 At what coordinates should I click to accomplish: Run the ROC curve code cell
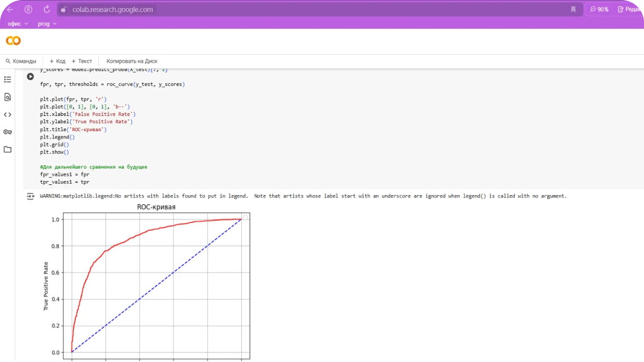pyautogui.click(x=31, y=76)
